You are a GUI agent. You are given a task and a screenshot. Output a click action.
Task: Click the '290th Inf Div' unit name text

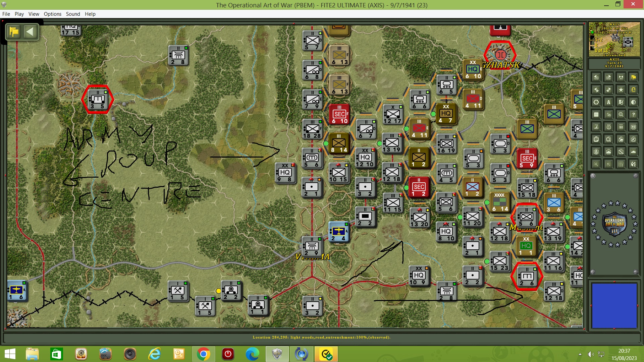[x=614, y=28]
